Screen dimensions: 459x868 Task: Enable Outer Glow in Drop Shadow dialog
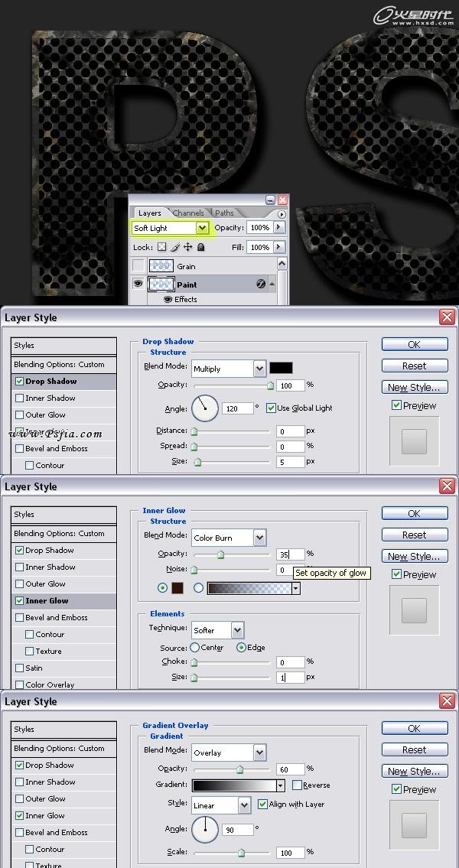[x=20, y=414]
